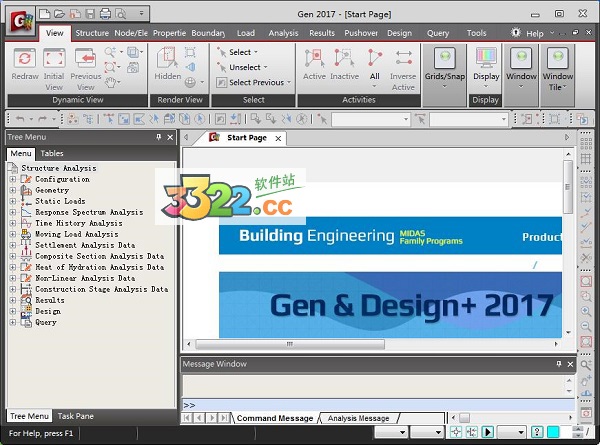Open the Node/Element ribbon tab
Image resolution: width=600 pixels, height=445 pixels.
[x=131, y=33]
